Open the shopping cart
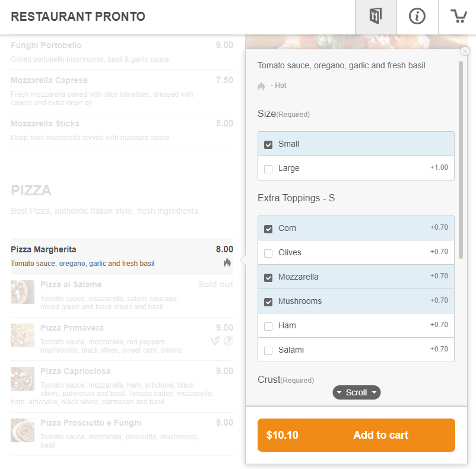This screenshot has height=469, width=476. point(458,17)
